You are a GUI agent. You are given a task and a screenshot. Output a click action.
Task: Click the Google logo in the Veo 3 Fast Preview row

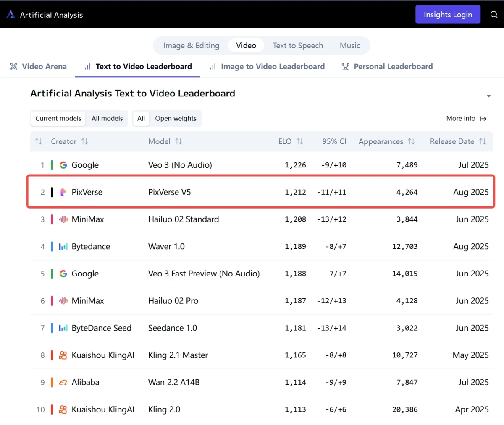click(63, 274)
